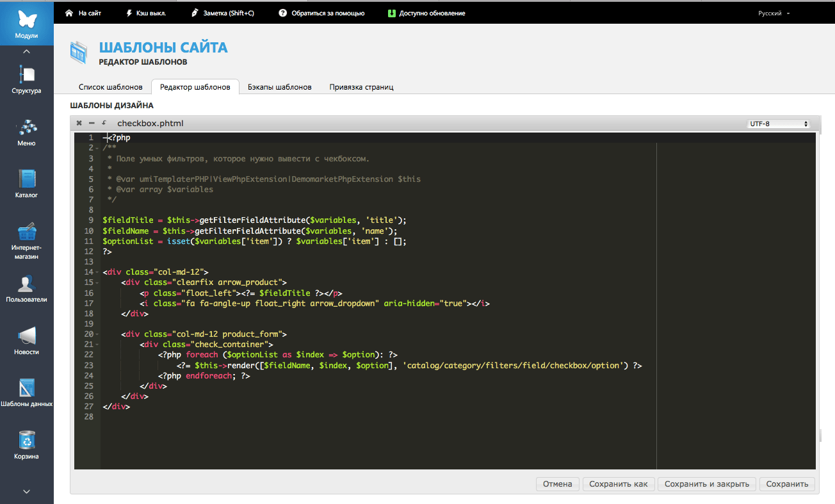Open the Бэкапы шаблонов tab
The image size is (835, 504).
(x=280, y=87)
